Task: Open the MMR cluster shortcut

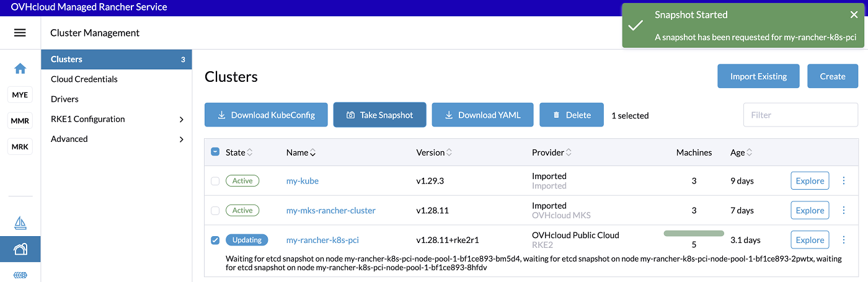Action: 20,121
